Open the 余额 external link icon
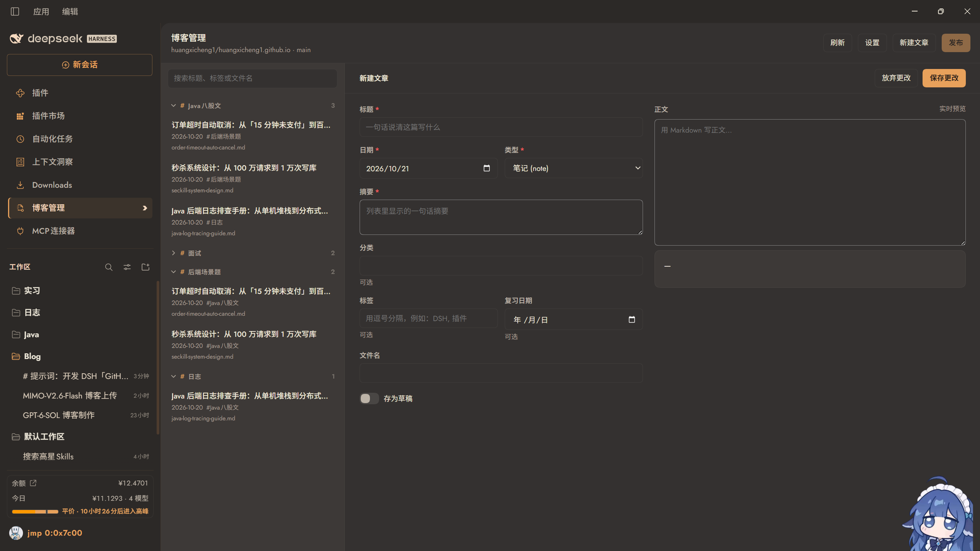Viewport: 980px width, 551px height. tap(33, 483)
